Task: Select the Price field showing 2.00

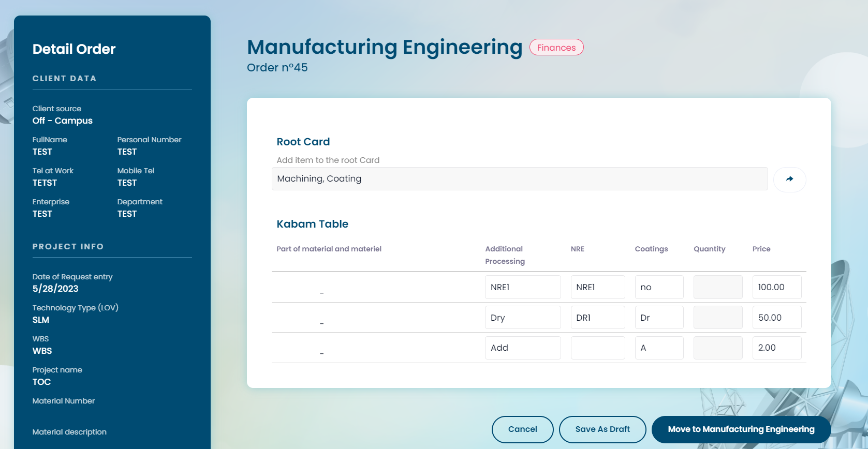Action: 776,348
